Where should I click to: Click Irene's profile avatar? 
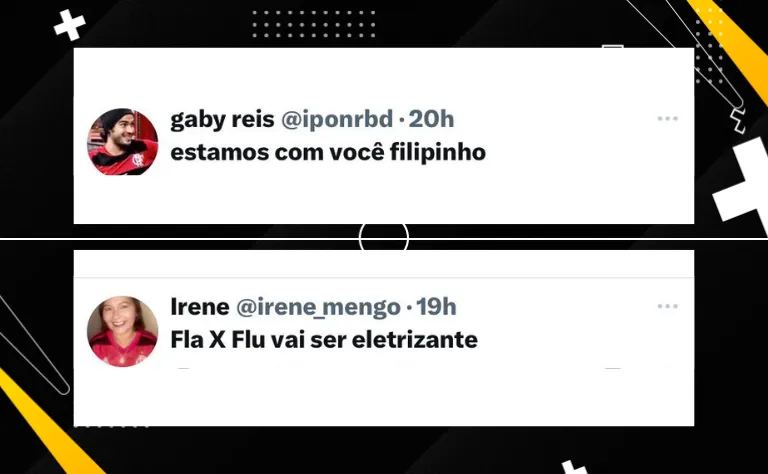click(122, 331)
